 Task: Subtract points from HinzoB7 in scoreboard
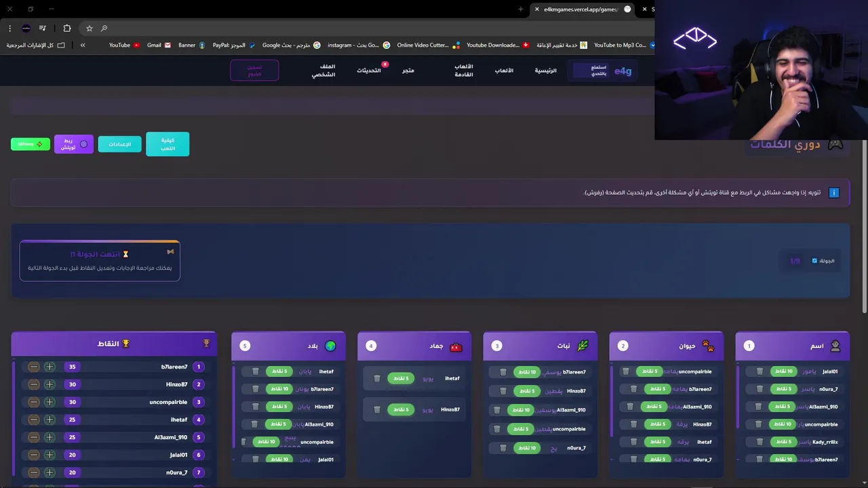click(34, 384)
